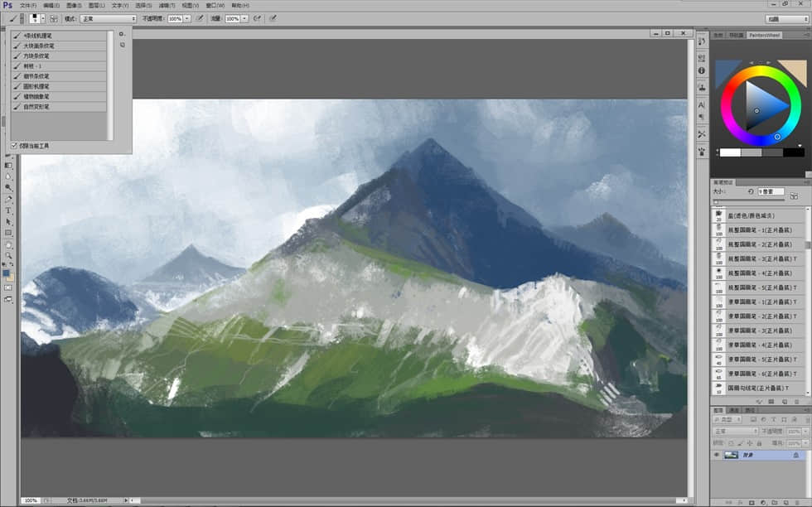Select the Hand tool
812x507 pixels.
click(7, 245)
